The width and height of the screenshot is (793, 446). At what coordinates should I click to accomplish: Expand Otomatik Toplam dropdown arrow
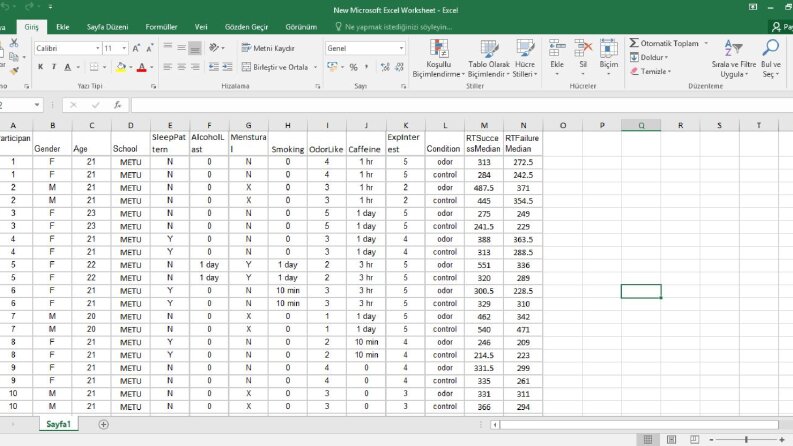coord(706,43)
